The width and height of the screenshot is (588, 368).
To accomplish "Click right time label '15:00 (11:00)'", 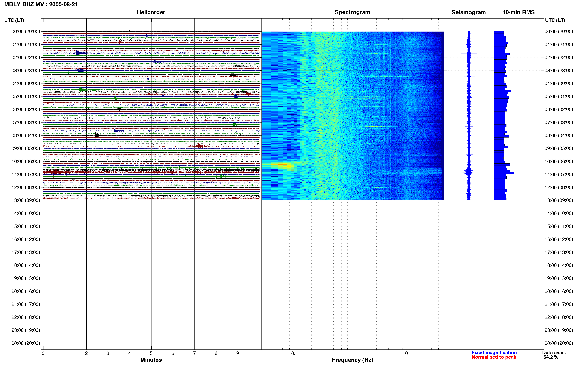I will (x=559, y=226).
